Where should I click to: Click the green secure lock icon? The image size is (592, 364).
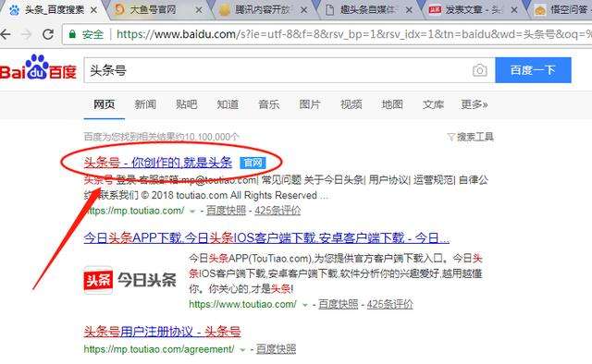tap(72, 35)
